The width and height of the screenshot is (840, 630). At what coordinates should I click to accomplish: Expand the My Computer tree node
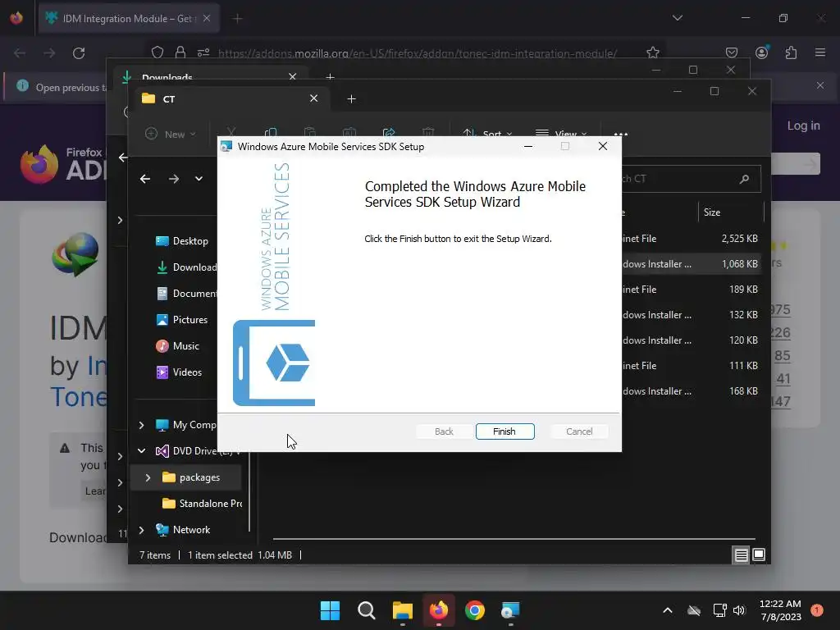[x=141, y=425]
